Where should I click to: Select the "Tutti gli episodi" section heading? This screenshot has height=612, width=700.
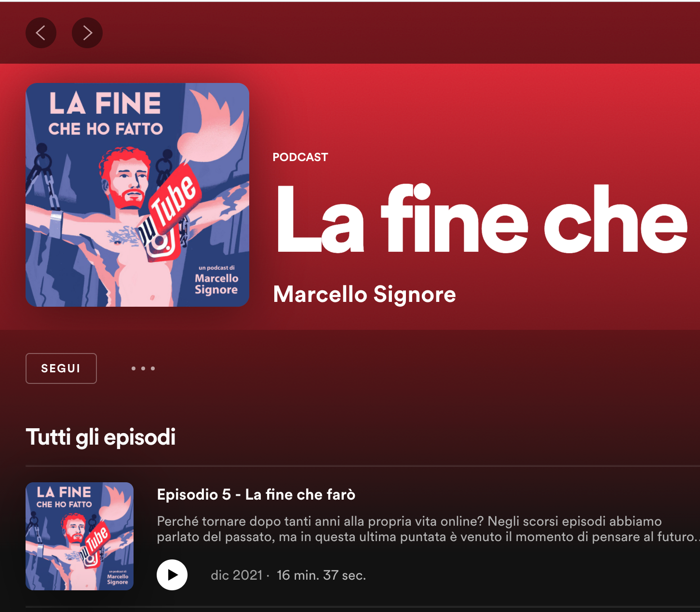pos(101,437)
